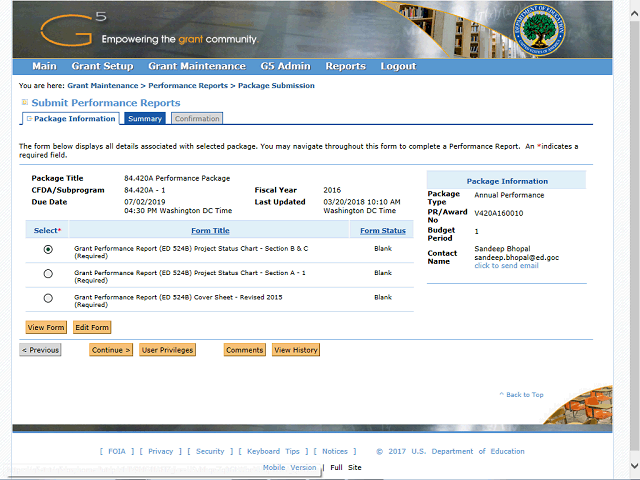The image size is (640, 480).
Task: Click Logout in the navigation bar
Action: point(398,66)
